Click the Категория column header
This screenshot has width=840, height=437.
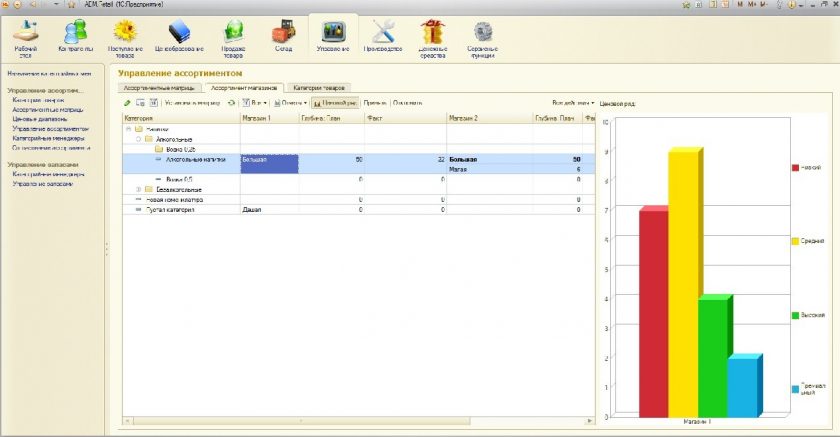(x=181, y=118)
